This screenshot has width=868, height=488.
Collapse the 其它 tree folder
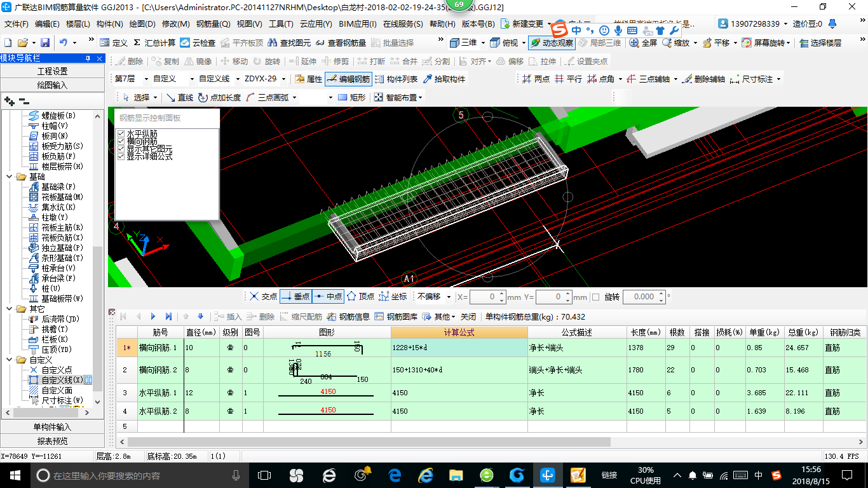pyautogui.click(x=9, y=309)
